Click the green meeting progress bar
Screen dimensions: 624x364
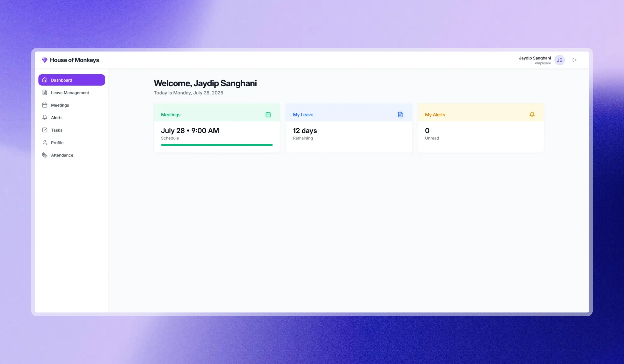tap(217, 145)
